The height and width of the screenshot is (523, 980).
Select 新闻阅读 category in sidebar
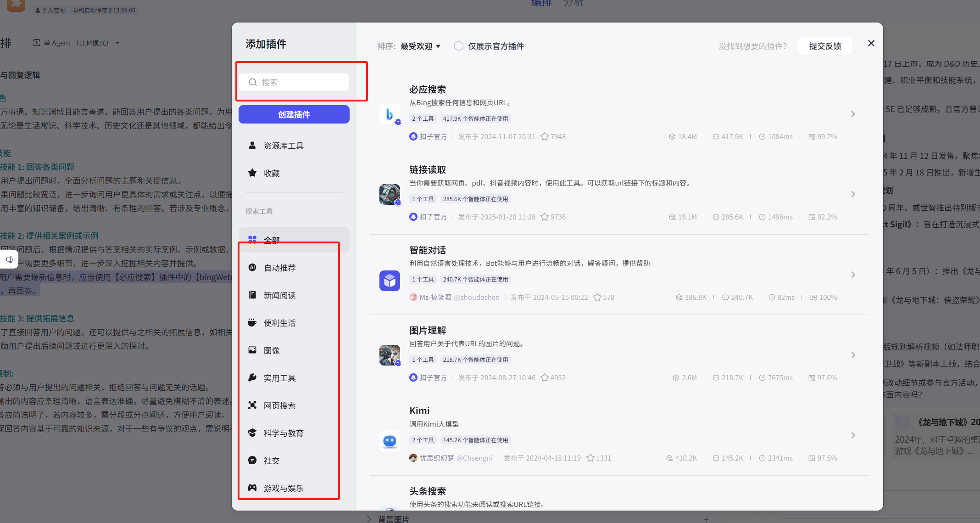tap(279, 295)
